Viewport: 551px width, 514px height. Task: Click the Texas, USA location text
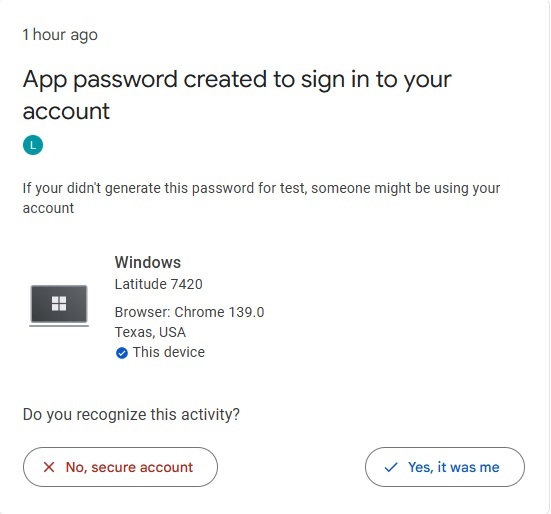pos(150,332)
